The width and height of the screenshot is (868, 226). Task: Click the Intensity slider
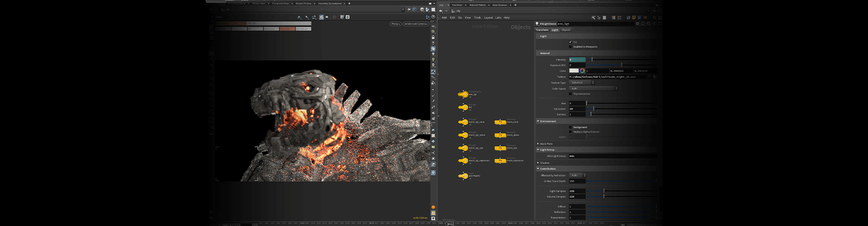pyautogui.click(x=622, y=60)
